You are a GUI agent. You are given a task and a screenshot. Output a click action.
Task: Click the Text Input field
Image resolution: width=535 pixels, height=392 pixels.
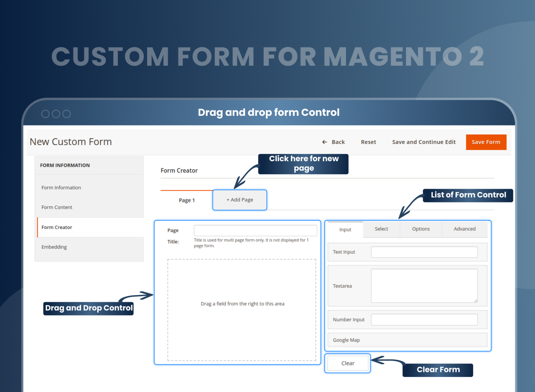point(424,252)
